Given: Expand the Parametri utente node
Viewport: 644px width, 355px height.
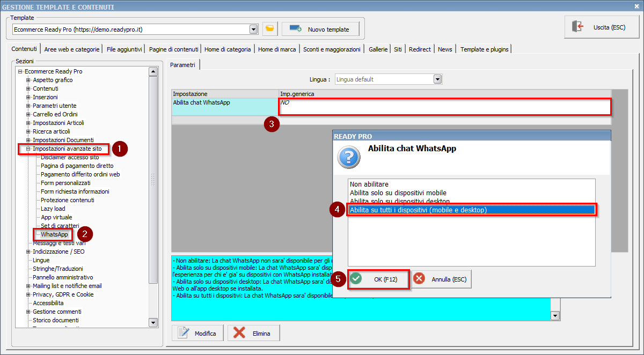Looking at the screenshot, I should [x=28, y=106].
